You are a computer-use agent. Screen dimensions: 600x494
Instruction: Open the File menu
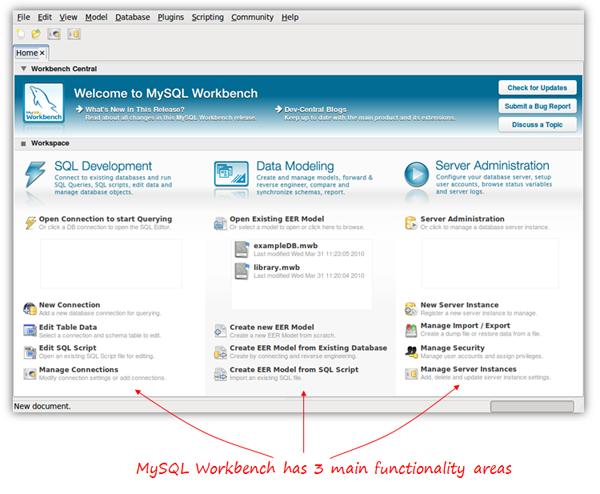23,17
